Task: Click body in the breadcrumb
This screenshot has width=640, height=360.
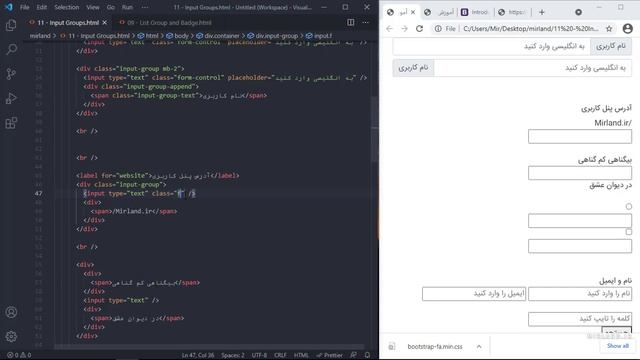Action: [178, 36]
